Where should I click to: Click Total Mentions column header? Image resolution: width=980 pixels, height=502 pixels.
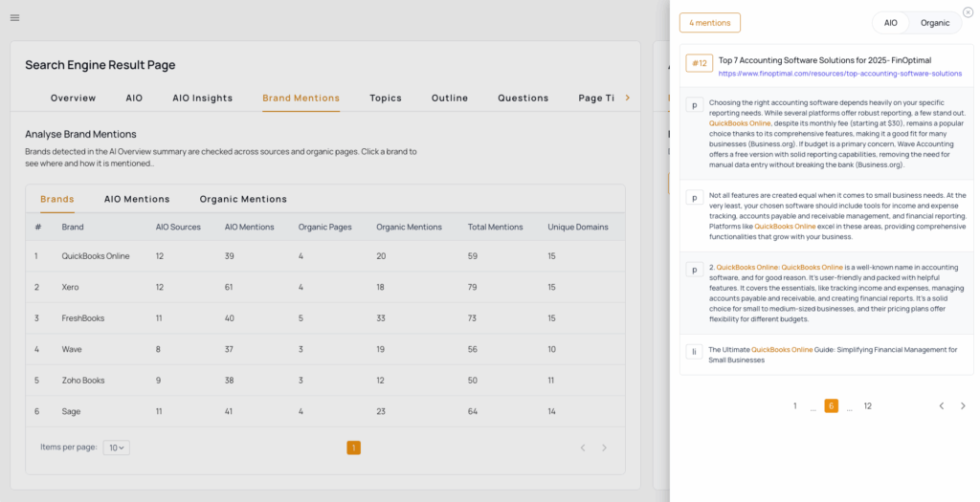coord(495,228)
